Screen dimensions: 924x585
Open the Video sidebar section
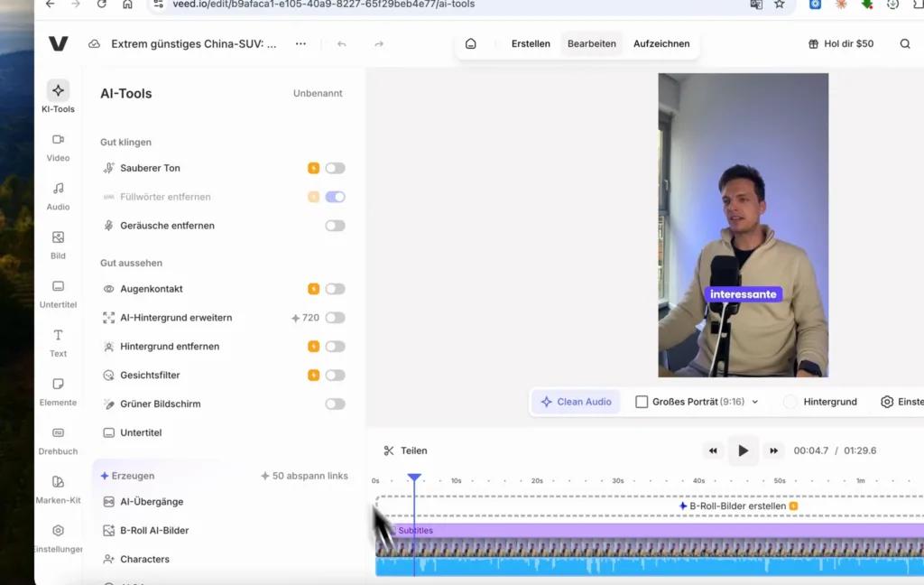(58, 147)
